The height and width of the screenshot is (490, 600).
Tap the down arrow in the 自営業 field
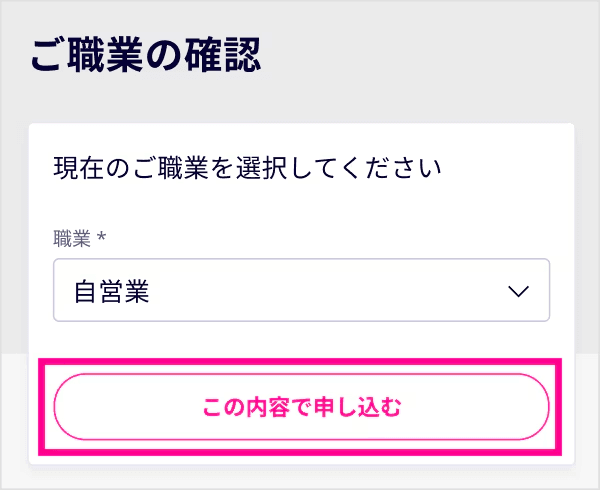point(517,292)
